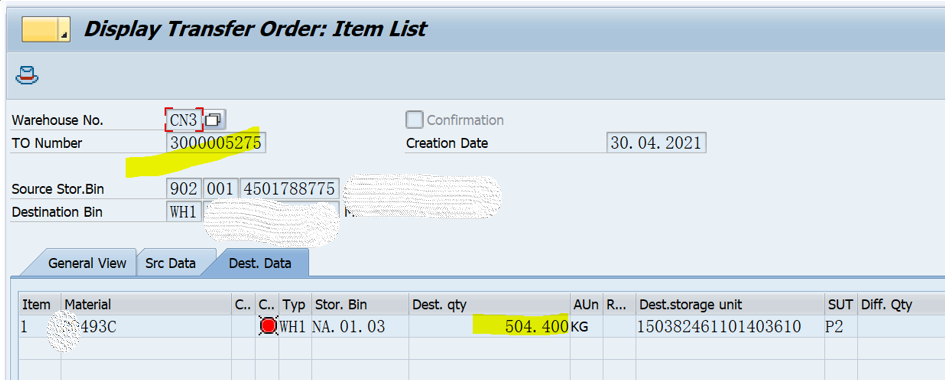Select the Dest. Data tab

coord(260,263)
